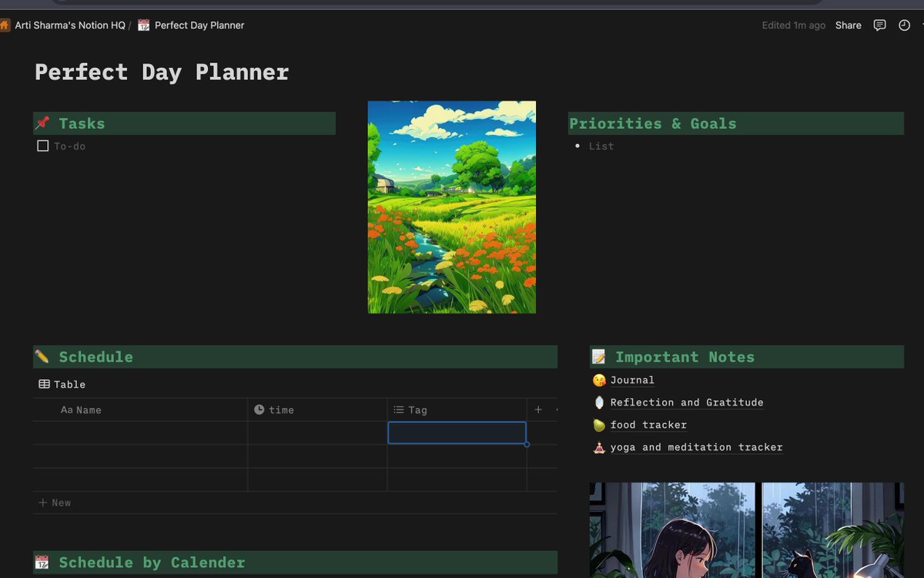Open Reflection and Gratitude page link

pyautogui.click(x=687, y=402)
